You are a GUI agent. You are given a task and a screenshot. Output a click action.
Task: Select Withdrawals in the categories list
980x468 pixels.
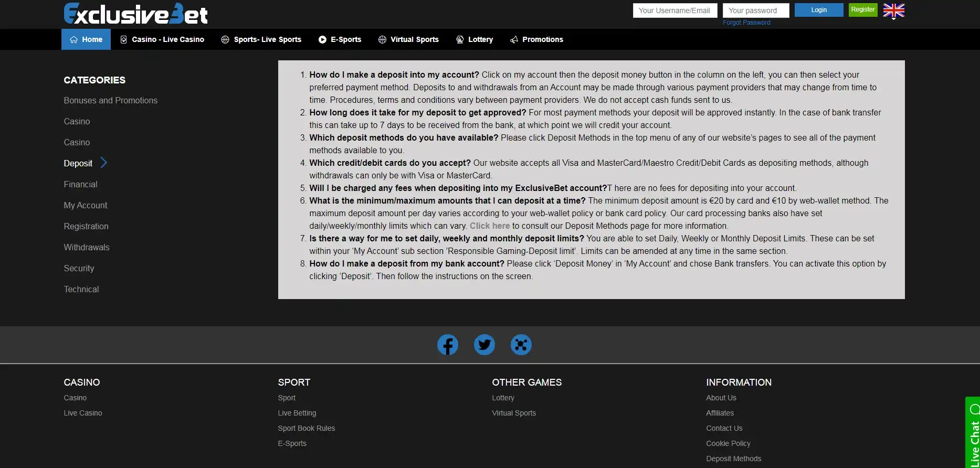point(87,247)
